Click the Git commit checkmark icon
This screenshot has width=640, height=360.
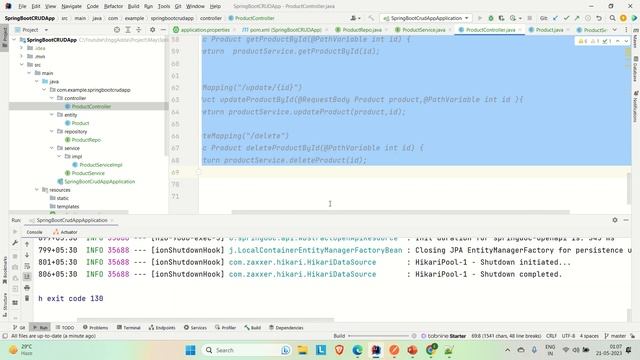pyautogui.click(x=566, y=18)
